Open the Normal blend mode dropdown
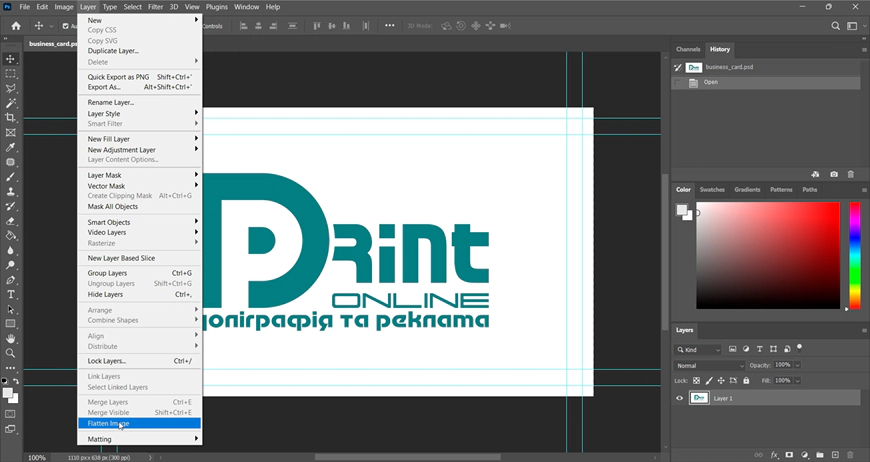 pyautogui.click(x=710, y=365)
